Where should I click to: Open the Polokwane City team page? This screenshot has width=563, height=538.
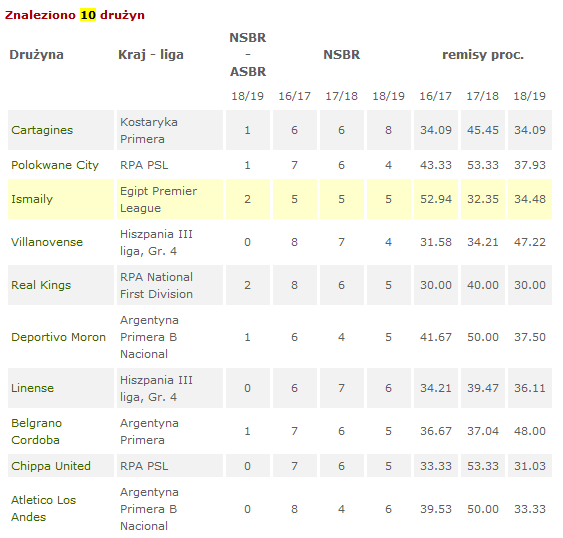pos(55,165)
